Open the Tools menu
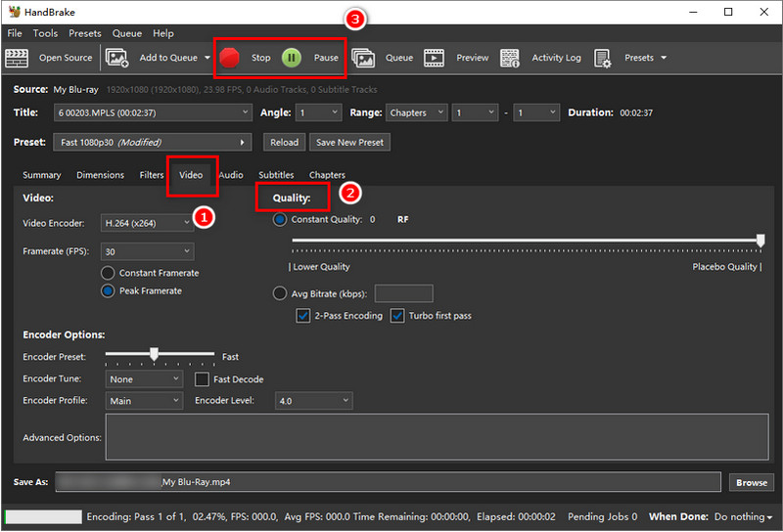Viewport: 783px width, 532px height. (x=45, y=33)
